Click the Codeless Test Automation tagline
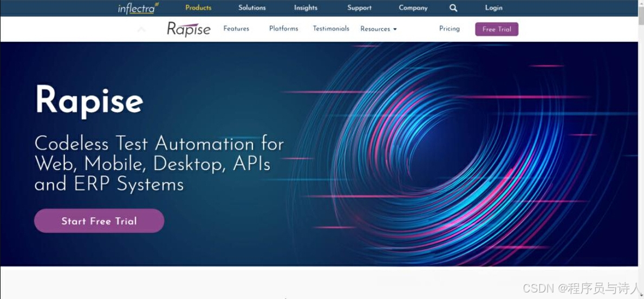644x299 pixels. coord(159,164)
